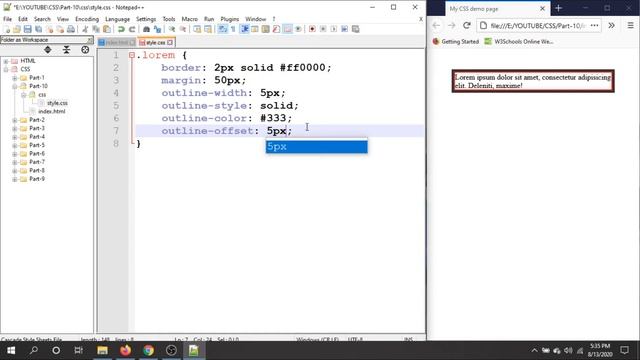Click the Copy toolbar icon
Image resolution: width=640 pixels, height=360 pixels.
tap(96, 29)
